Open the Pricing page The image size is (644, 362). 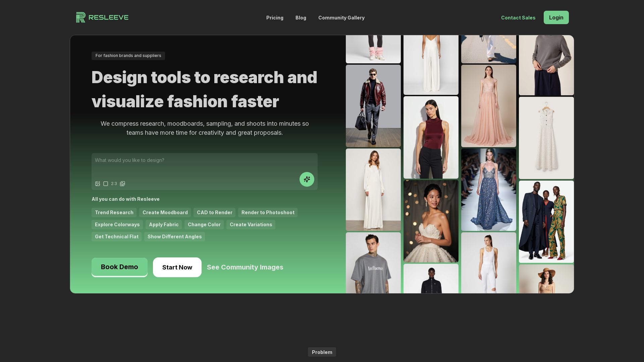coord(275,18)
